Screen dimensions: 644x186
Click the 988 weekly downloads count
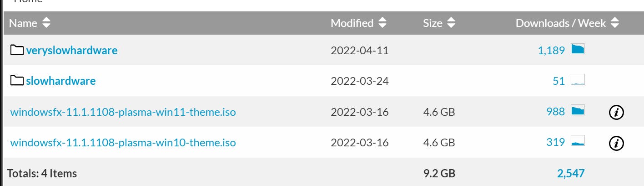click(555, 112)
